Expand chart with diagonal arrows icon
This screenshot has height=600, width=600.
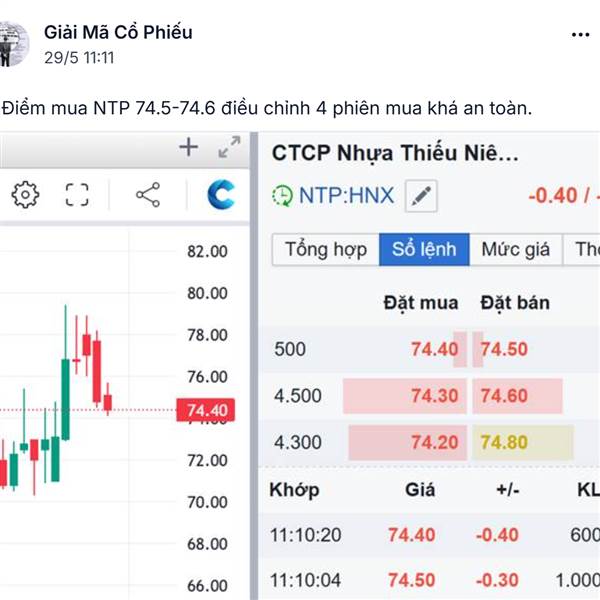229,147
